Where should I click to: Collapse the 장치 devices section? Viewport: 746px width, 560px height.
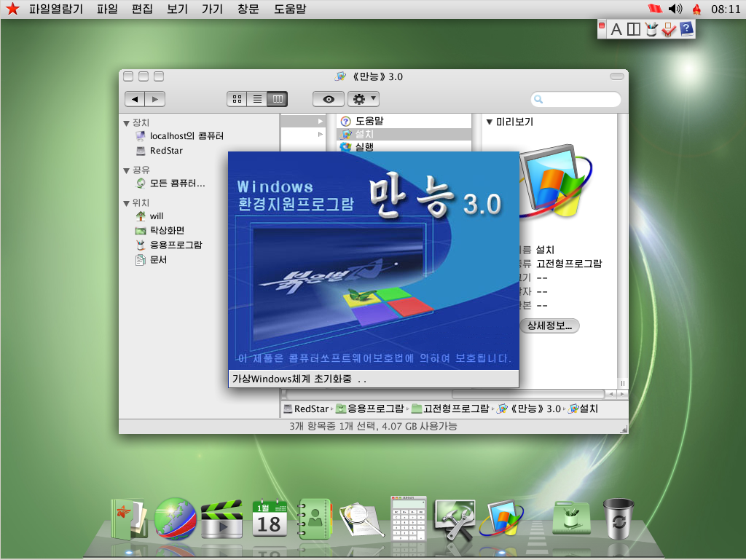127,123
